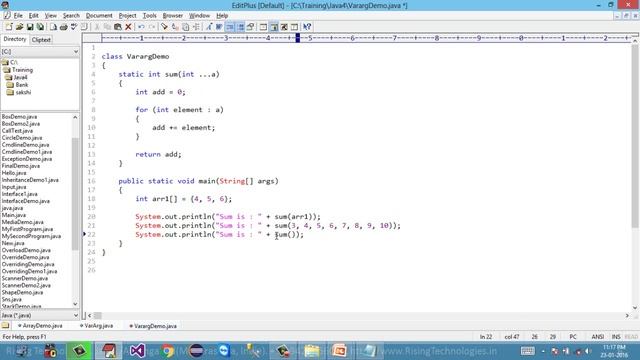The width and height of the screenshot is (640, 360).
Task: Click the Full Screen toolbar icon
Action: pyautogui.click(x=294, y=27)
